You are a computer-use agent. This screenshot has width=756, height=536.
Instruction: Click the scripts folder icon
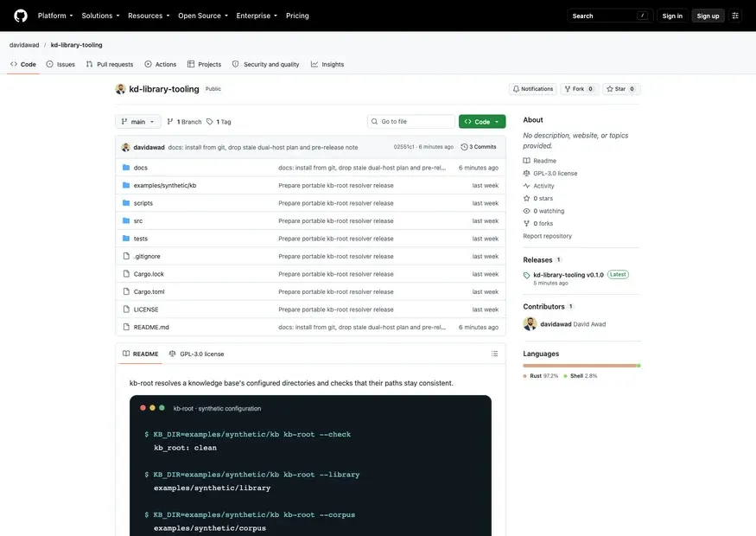(x=126, y=203)
